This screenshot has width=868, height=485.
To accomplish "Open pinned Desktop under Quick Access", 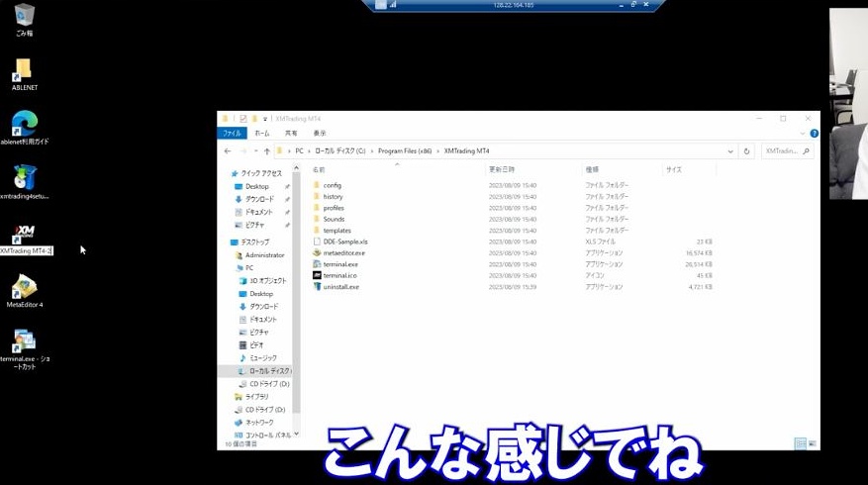I will pyautogui.click(x=257, y=187).
